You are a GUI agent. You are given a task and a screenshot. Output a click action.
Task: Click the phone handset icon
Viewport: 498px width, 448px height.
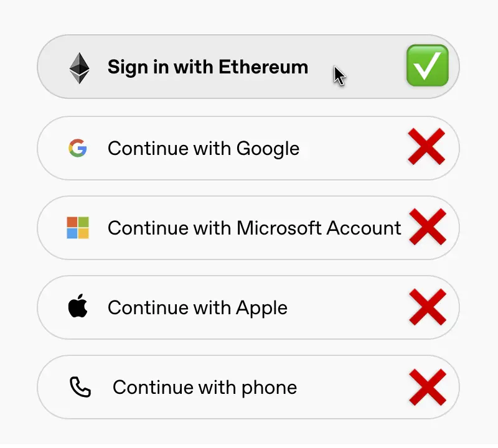[x=80, y=387]
